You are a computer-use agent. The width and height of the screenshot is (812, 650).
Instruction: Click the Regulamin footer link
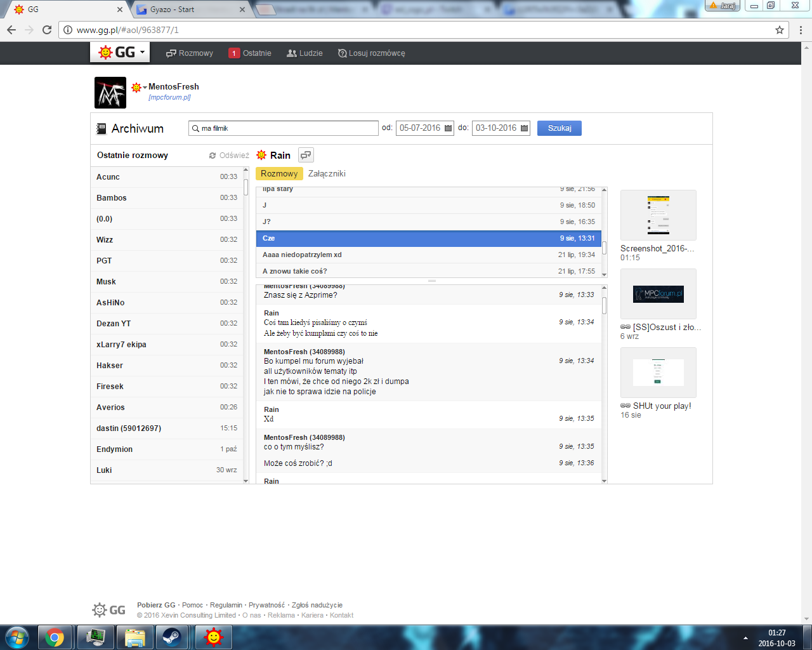coord(226,606)
